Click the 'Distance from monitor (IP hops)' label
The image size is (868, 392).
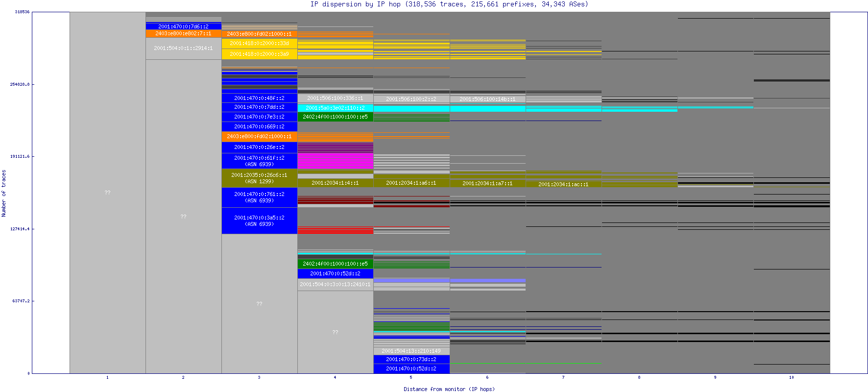click(449, 389)
